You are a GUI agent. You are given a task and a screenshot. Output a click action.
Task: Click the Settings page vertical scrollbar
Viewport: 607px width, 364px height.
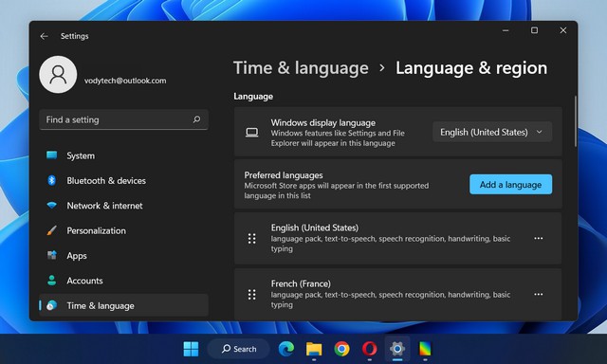576,121
